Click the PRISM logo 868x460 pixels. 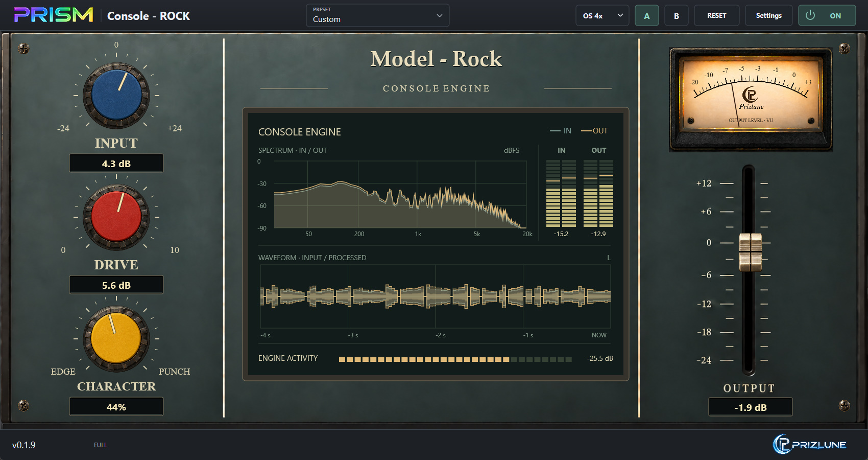tap(54, 15)
